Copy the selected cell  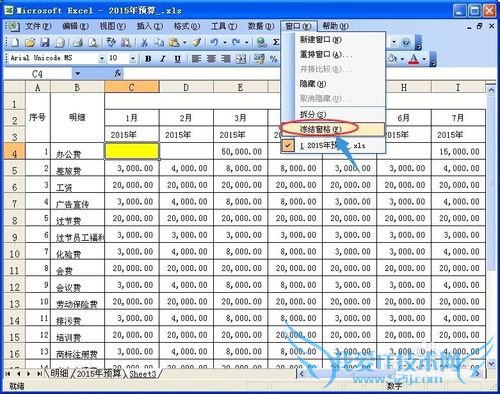point(159,43)
